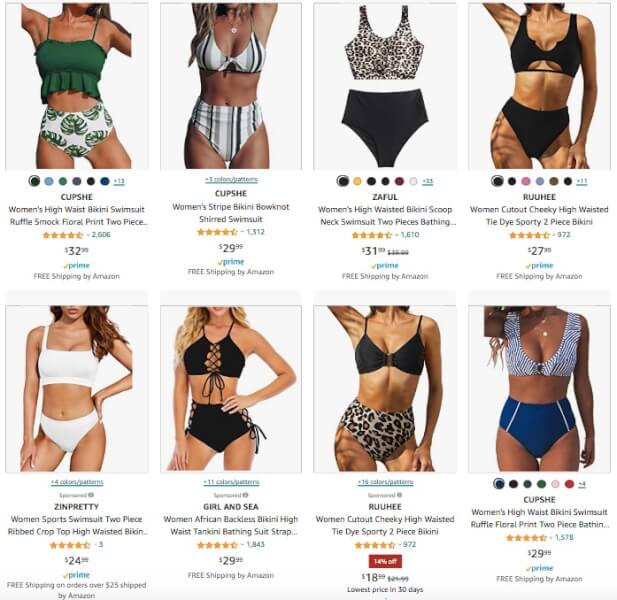Select the light blue swatch for CUPSHE ruffle swimsuit

[x=49, y=181]
